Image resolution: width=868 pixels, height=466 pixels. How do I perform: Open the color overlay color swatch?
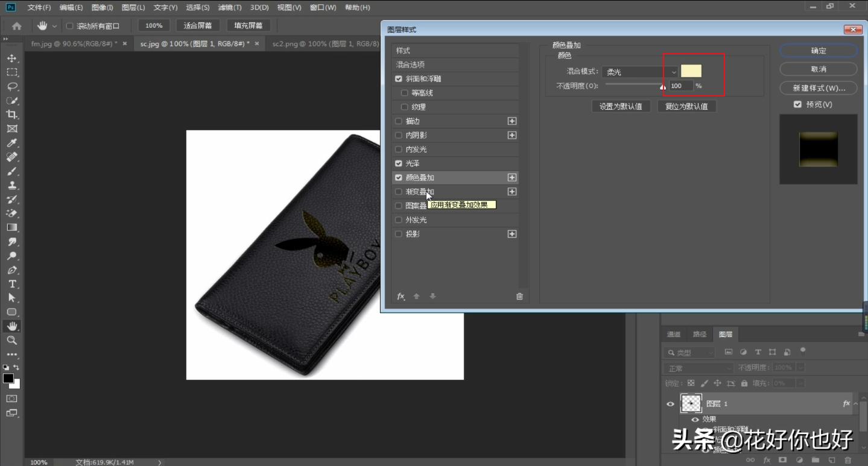(x=691, y=71)
